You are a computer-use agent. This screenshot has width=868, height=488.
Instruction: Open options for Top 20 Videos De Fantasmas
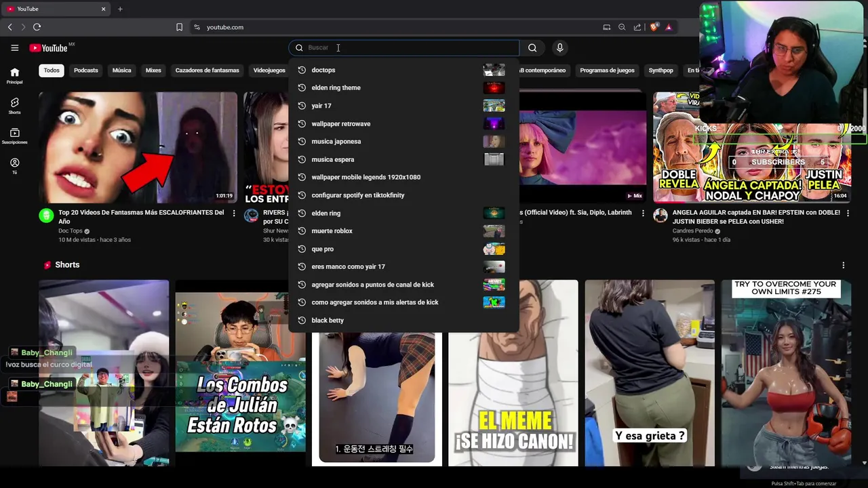(x=234, y=213)
